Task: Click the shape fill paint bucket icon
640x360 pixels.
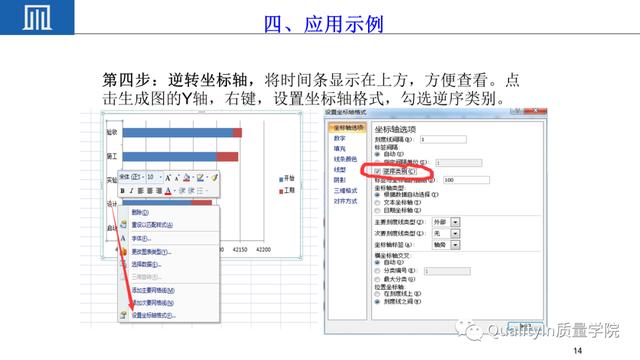Action: click(187, 177)
